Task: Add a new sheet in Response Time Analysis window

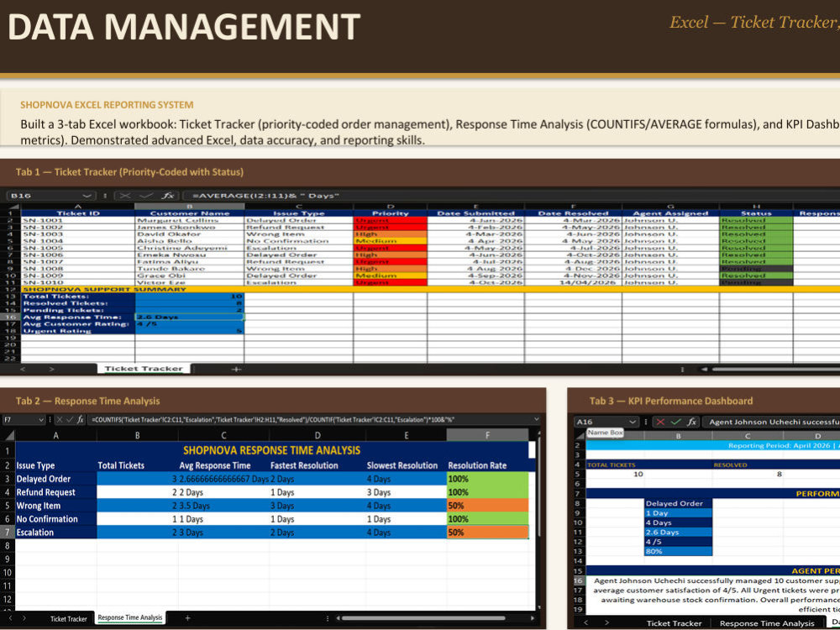Action: point(187,618)
